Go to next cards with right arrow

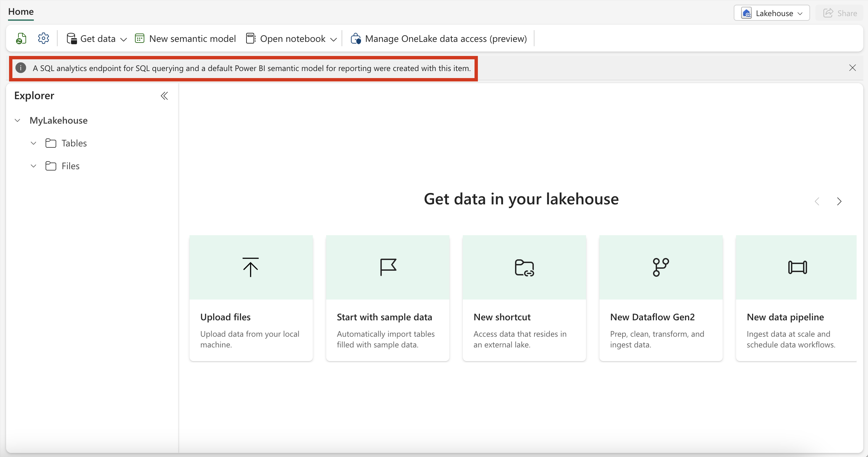click(839, 201)
